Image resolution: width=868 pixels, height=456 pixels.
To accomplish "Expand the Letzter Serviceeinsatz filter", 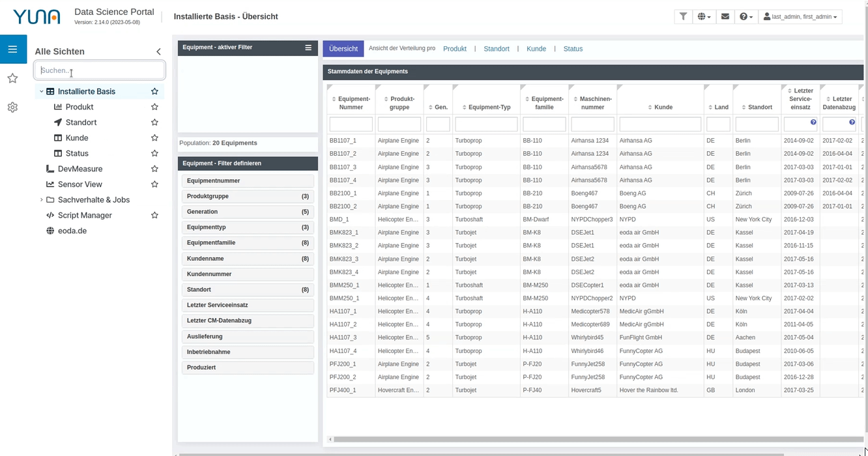I will pyautogui.click(x=248, y=305).
